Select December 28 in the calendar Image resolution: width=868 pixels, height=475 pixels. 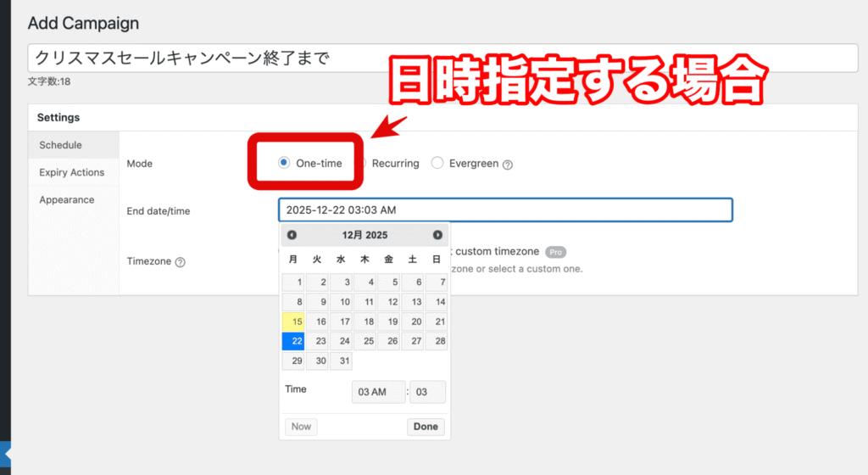437,341
